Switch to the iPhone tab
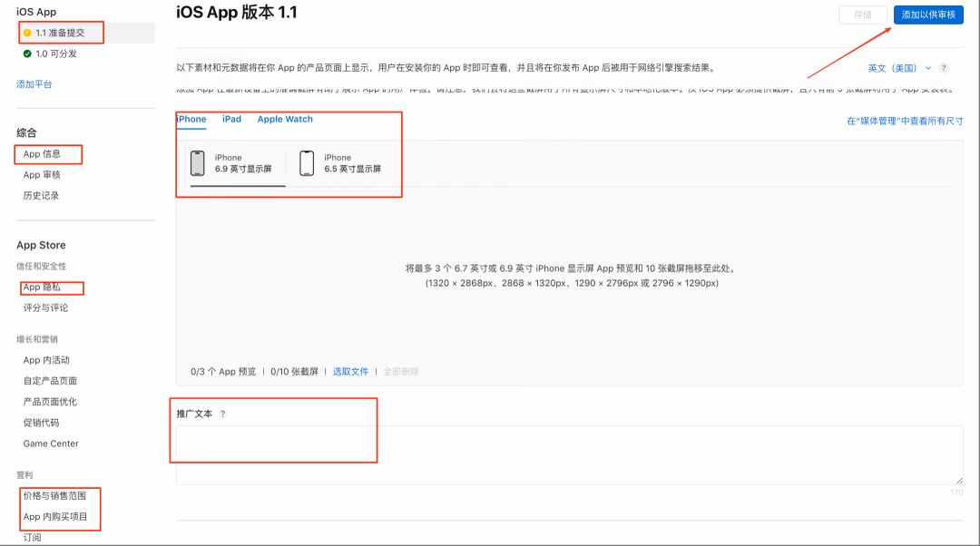 (x=191, y=120)
